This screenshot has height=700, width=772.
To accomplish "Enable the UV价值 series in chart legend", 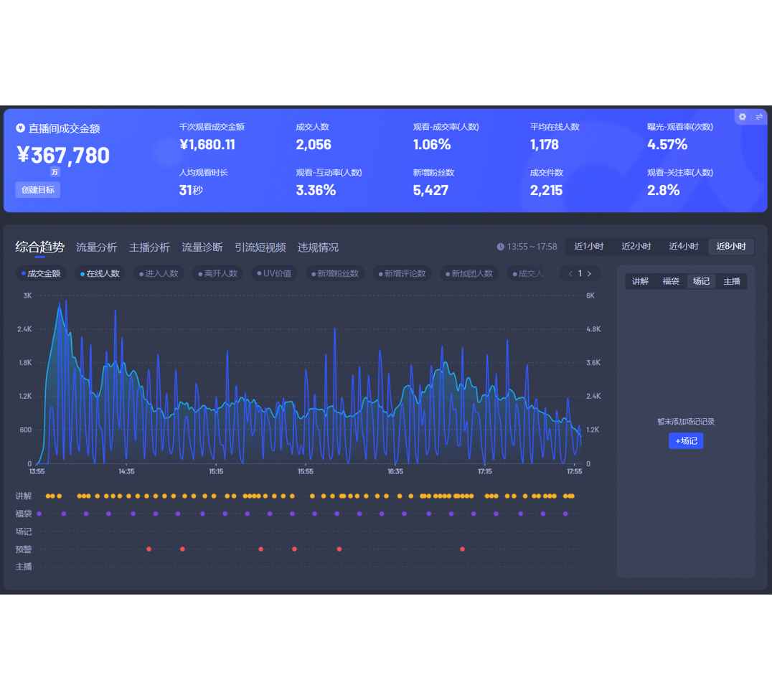I will (x=274, y=273).
